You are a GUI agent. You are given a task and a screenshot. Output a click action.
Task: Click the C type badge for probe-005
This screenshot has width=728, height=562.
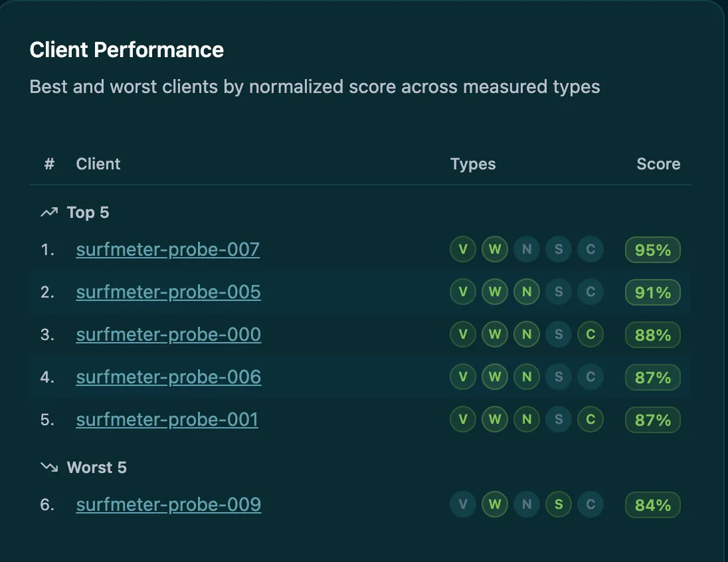click(x=591, y=292)
